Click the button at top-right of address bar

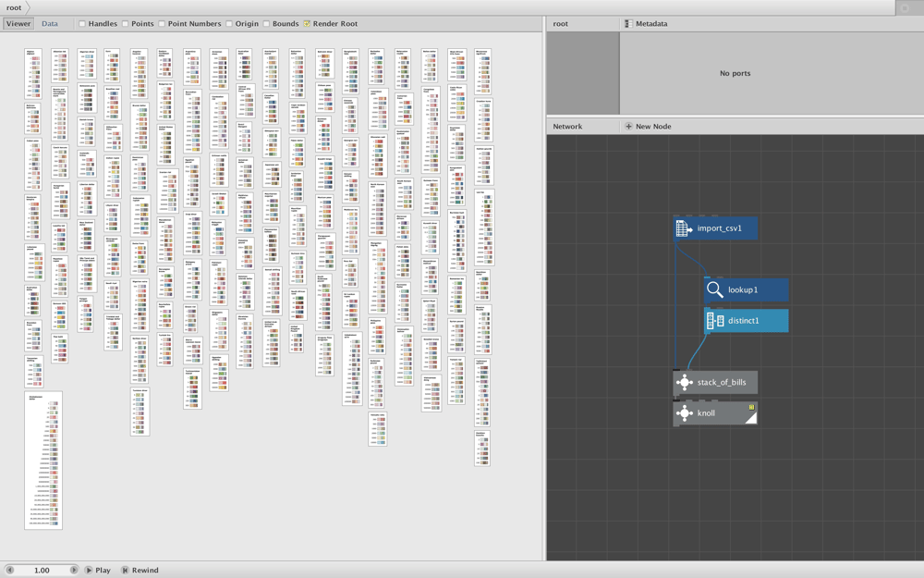click(x=906, y=7)
